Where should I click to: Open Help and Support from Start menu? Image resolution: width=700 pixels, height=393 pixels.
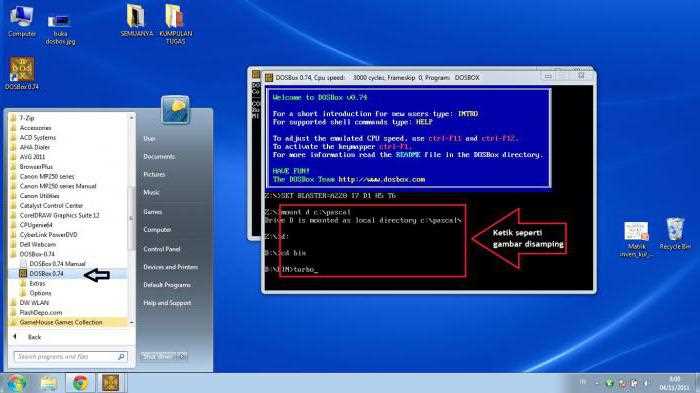tap(167, 303)
